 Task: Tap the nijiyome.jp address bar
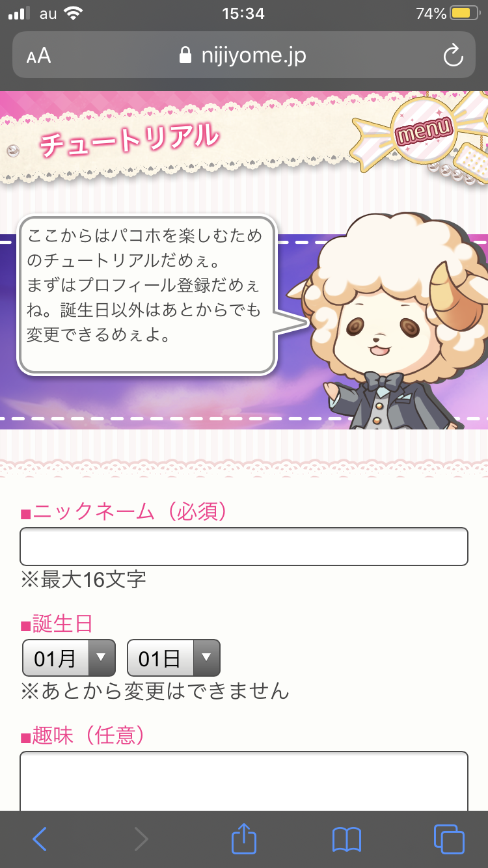coord(244,55)
